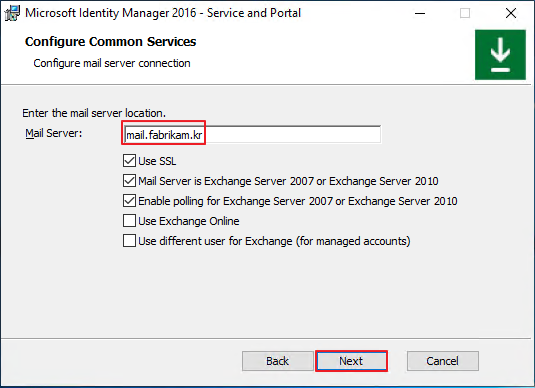Close the setup window with X
The height and width of the screenshot is (388, 535).
(x=511, y=13)
